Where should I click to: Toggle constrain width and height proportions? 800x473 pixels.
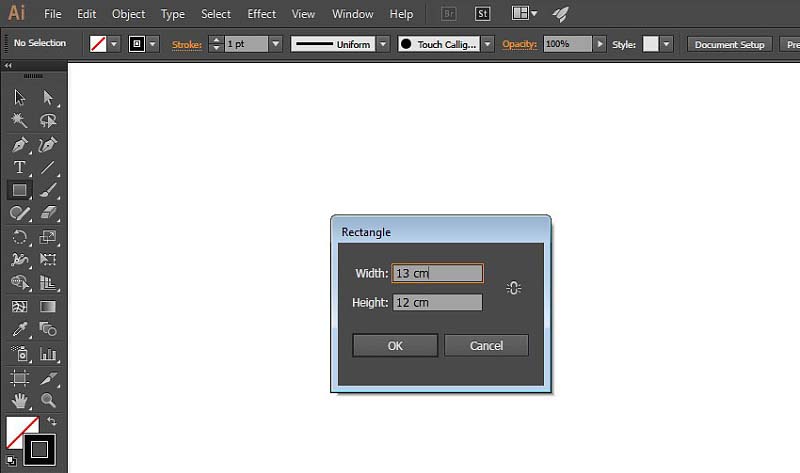point(513,288)
